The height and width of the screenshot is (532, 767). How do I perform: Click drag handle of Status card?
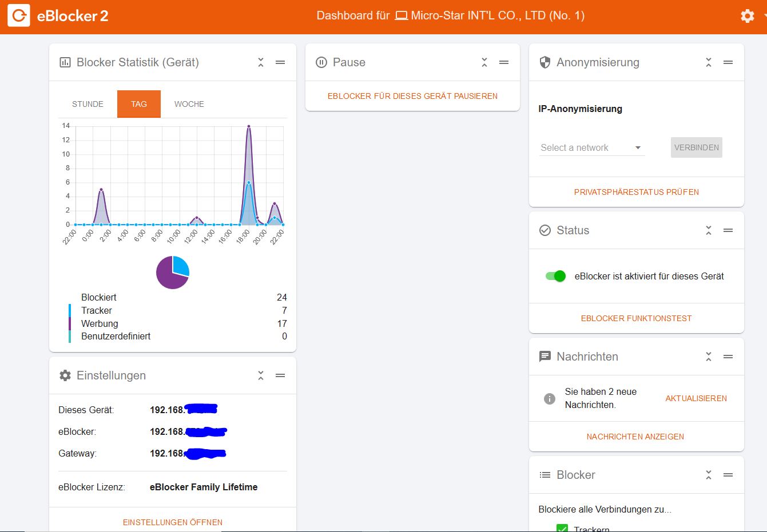click(728, 230)
